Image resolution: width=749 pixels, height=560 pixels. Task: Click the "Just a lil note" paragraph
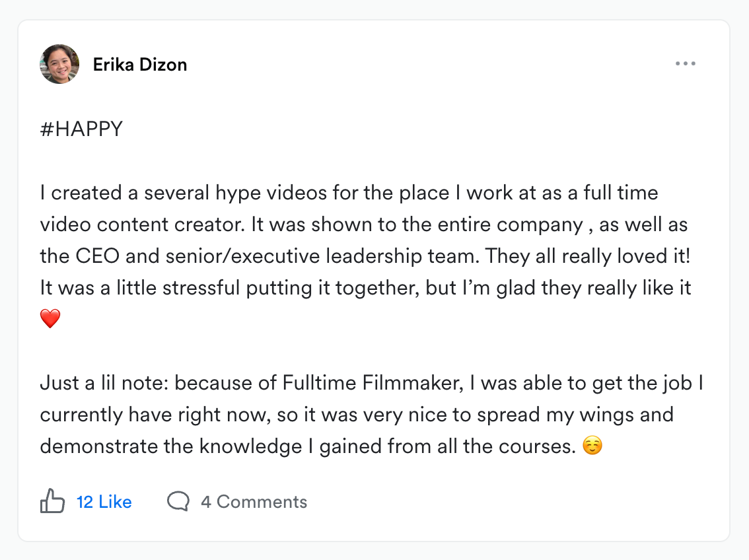tap(372, 415)
